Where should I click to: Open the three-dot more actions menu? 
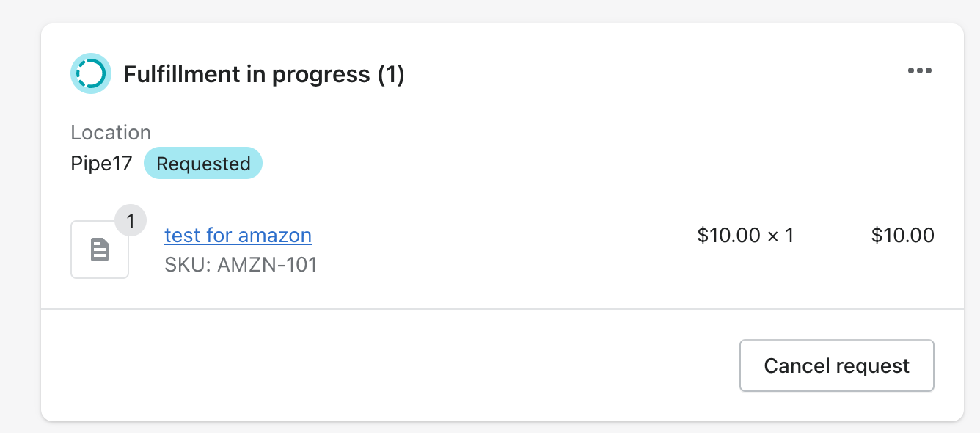pyautogui.click(x=919, y=71)
